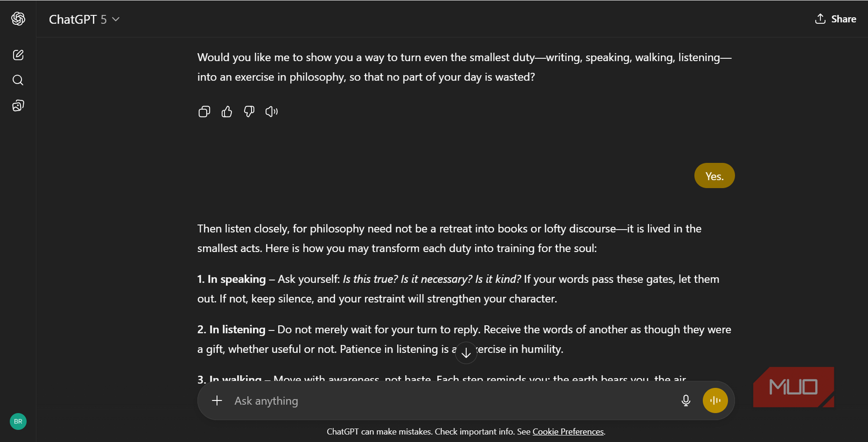Image resolution: width=868 pixels, height=442 pixels.
Task: Start voice mode
Action: tap(715, 400)
